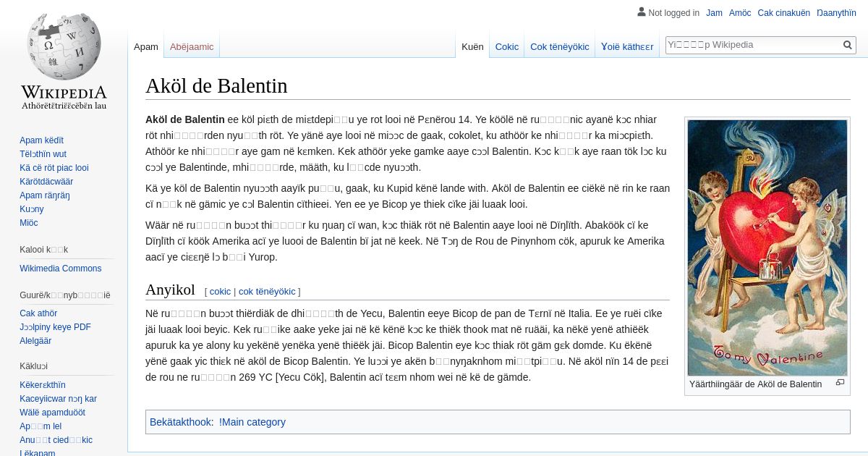Select the Kuën view tab
Image resolution: width=868 pixels, height=456 pixels.
472,46
